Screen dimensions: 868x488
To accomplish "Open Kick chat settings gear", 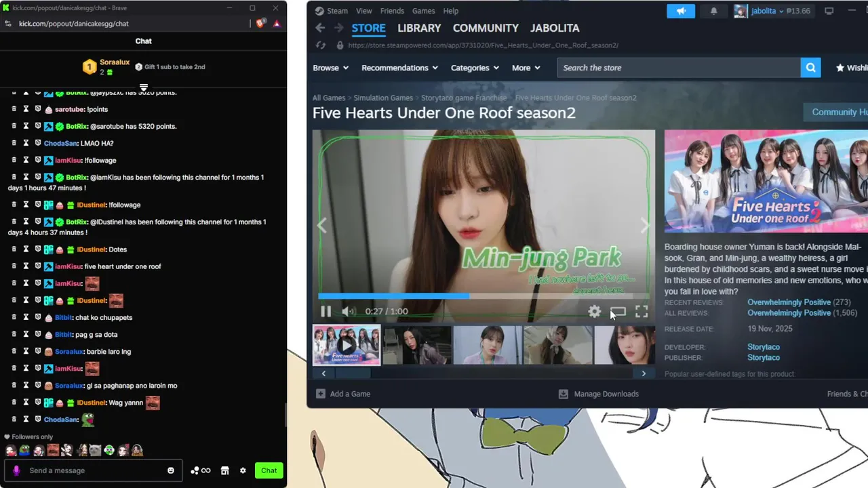I will coord(243,470).
